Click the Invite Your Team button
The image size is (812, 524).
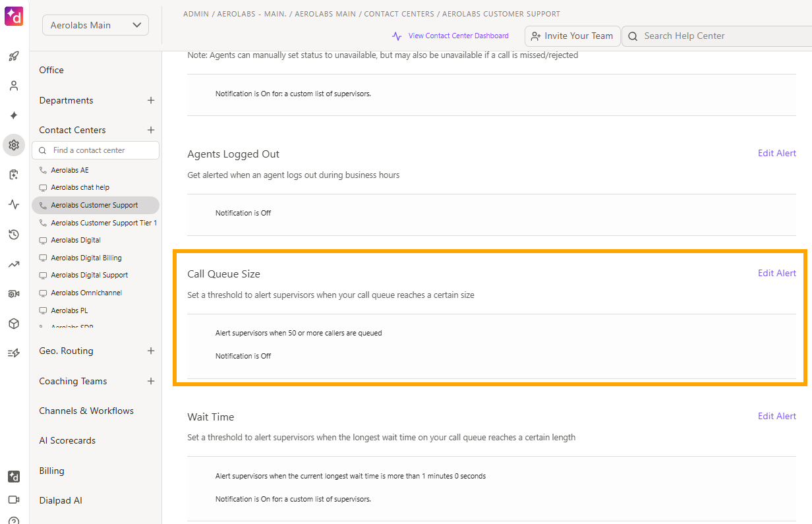[x=572, y=36]
